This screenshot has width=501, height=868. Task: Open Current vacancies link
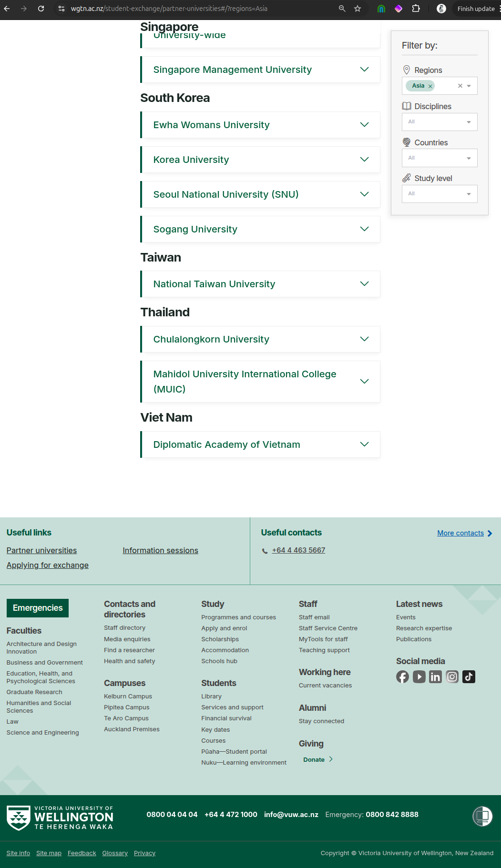[x=325, y=686]
